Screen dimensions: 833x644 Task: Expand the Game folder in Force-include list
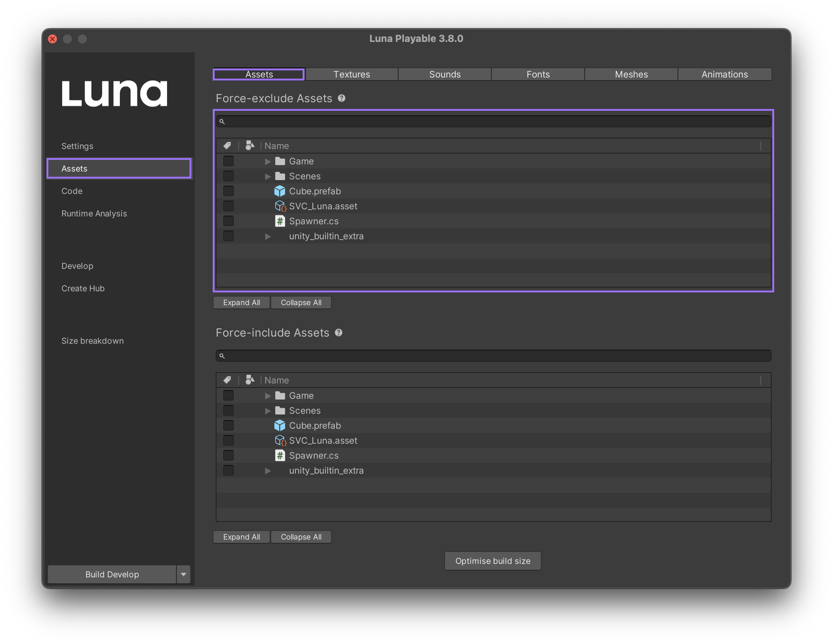point(268,396)
